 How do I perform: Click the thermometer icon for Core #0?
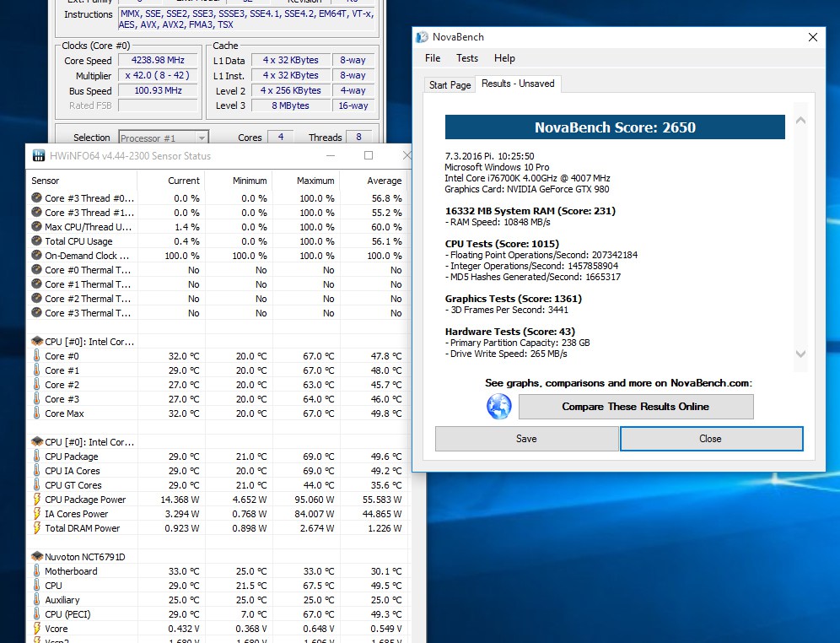(x=36, y=356)
